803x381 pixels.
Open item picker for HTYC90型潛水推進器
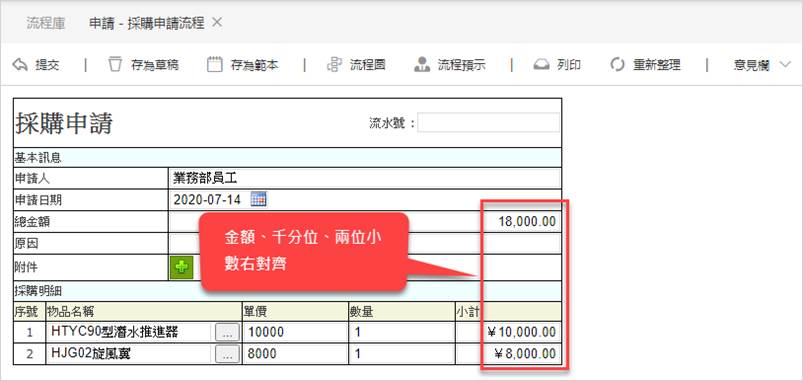click(x=227, y=333)
